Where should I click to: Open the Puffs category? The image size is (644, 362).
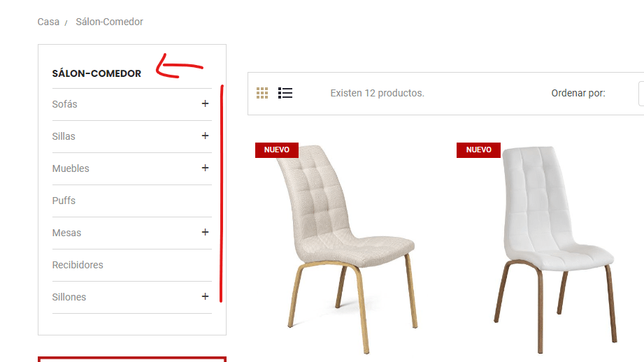tap(64, 201)
